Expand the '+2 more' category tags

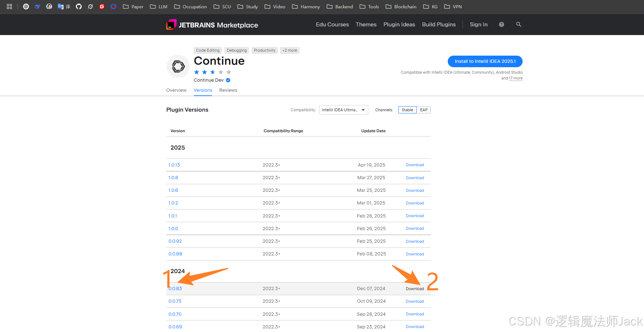290,50
